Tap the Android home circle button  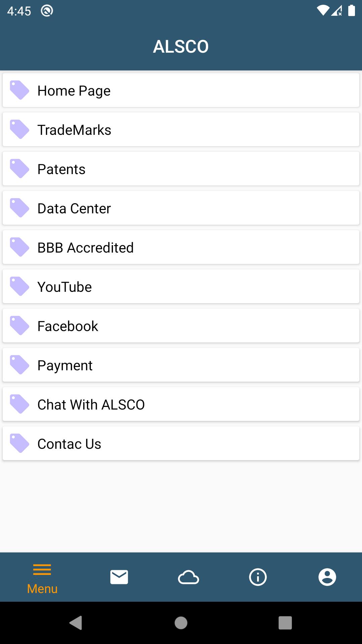coord(181,623)
